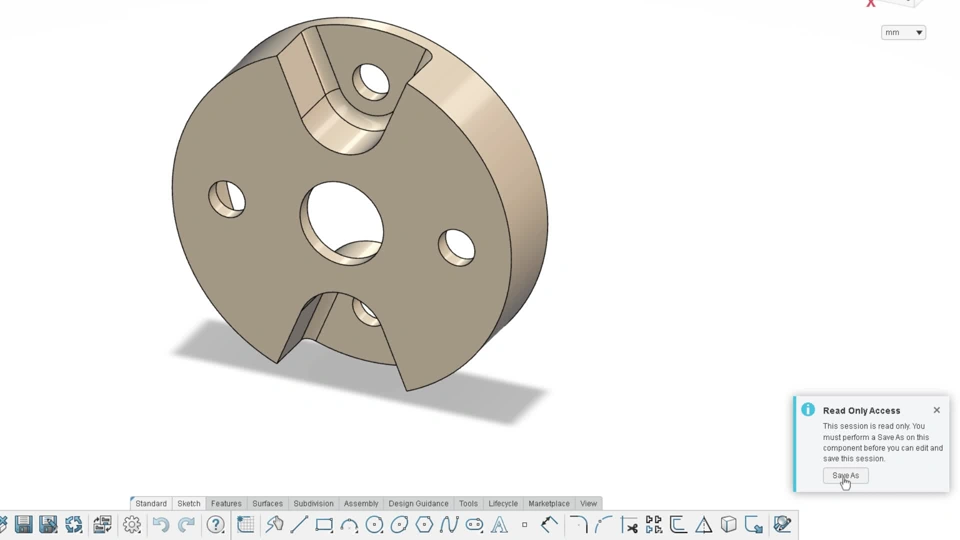Select the Text sketch tool
This screenshot has width=960, height=540.
pos(500,525)
